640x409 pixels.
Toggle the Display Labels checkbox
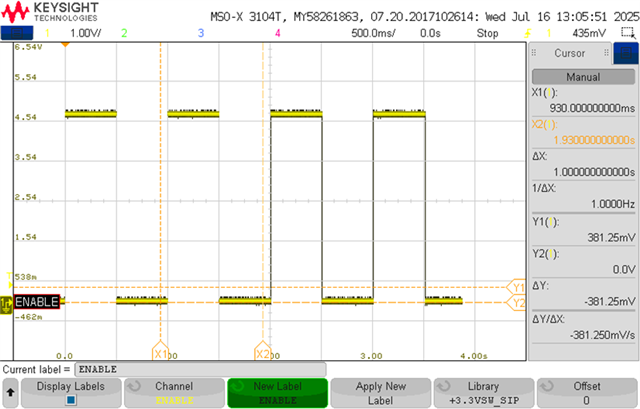tap(71, 400)
